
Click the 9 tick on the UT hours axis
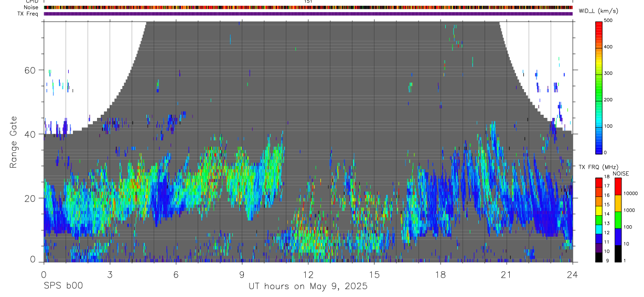242,274
